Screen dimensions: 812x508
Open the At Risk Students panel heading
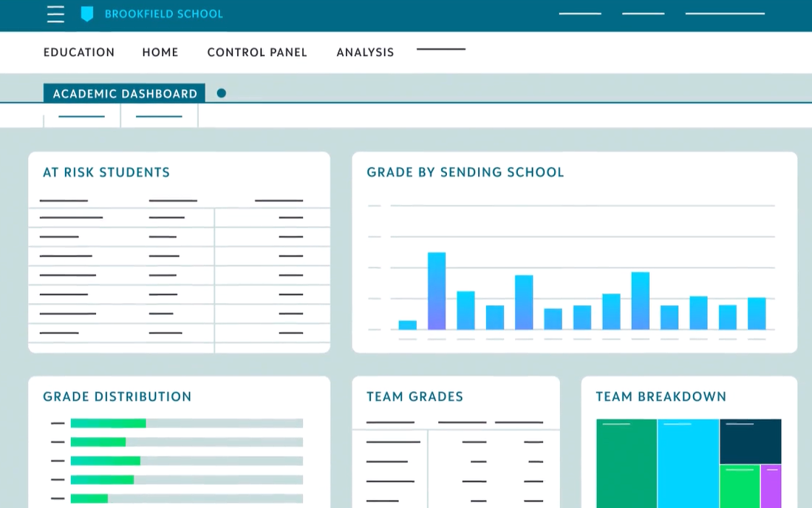(x=106, y=172)
